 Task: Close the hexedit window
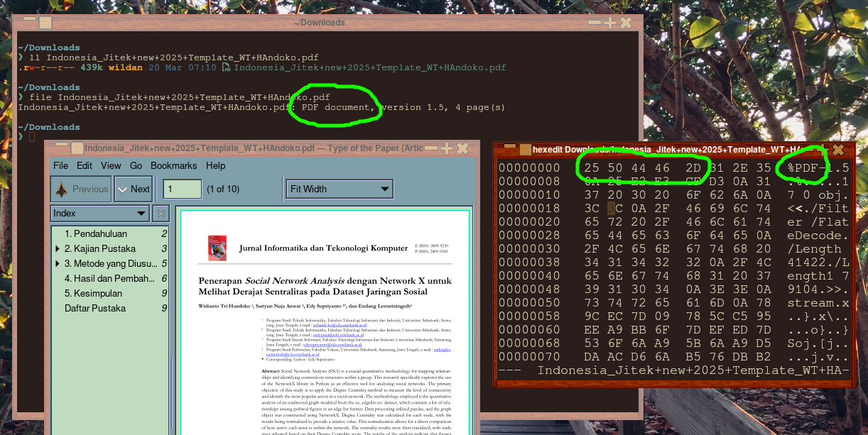[838, 149]
